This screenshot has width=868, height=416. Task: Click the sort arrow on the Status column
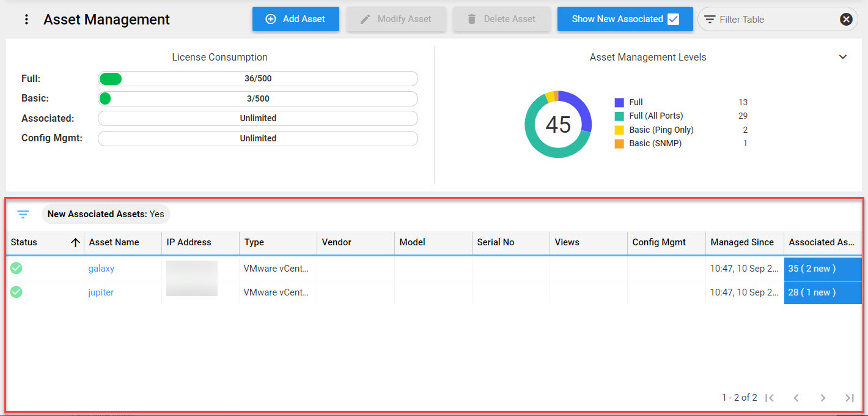coord(75,242)
